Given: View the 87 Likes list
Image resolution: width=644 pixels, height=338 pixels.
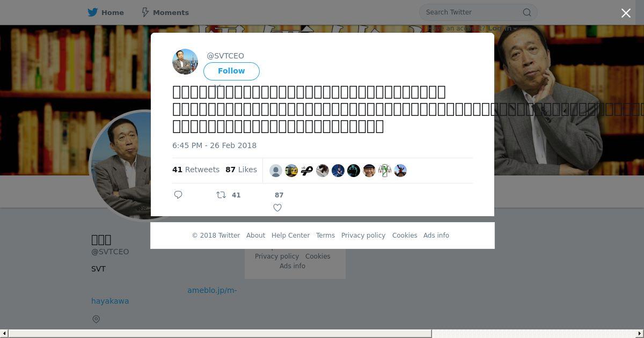Looking at the screenshot, I should click(241, 170).
